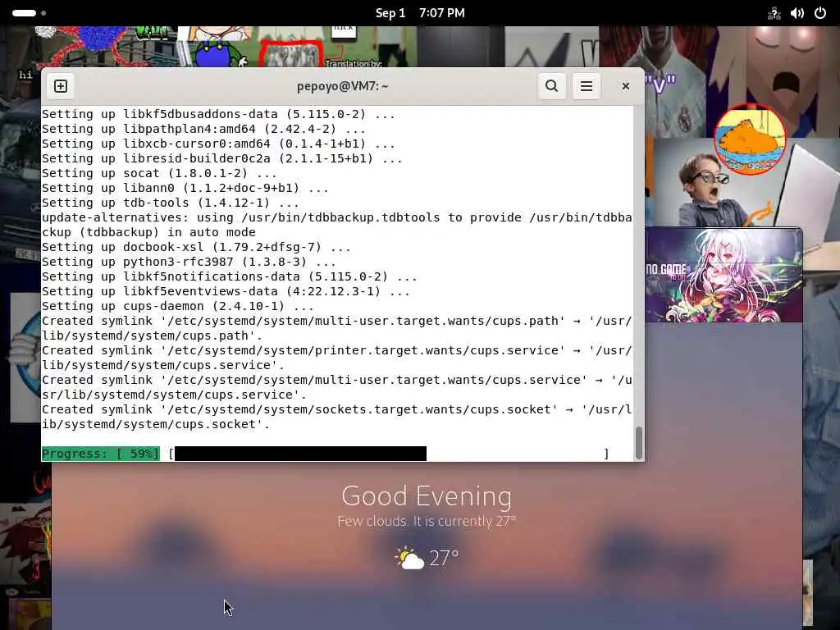Click the update-alternatives tdbbackup line

point(337,225)
